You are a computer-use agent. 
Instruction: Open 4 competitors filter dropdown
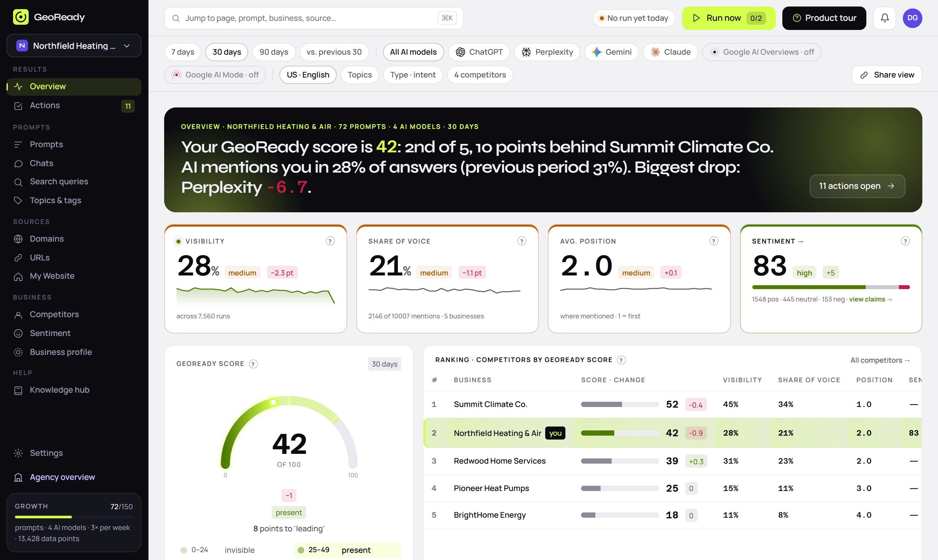pos(479,75)
